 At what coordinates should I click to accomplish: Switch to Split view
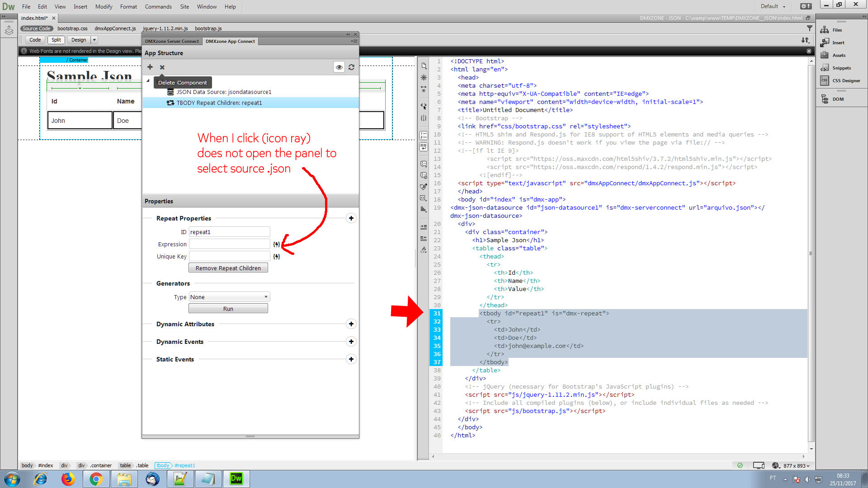click(56, 40)
